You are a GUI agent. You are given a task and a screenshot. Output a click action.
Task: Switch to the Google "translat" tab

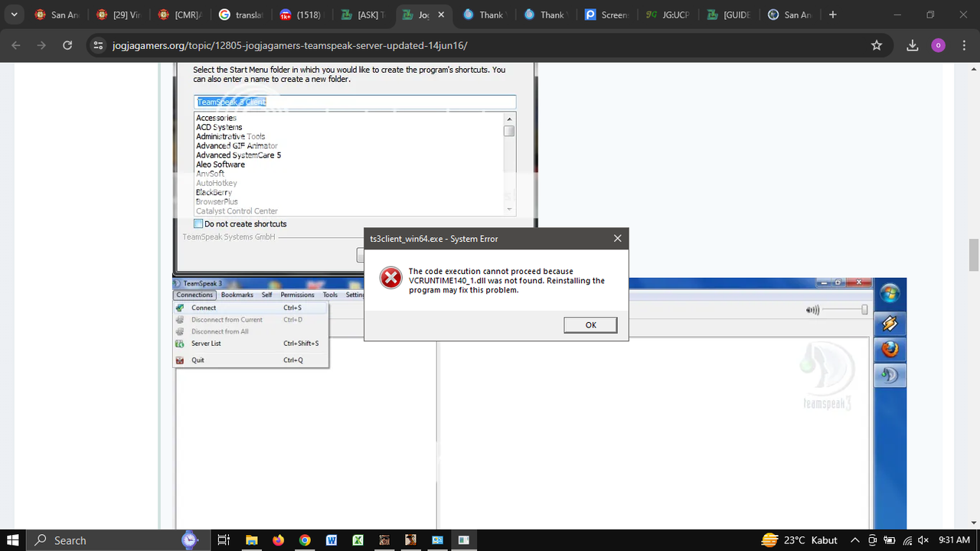tap(240, 15)
